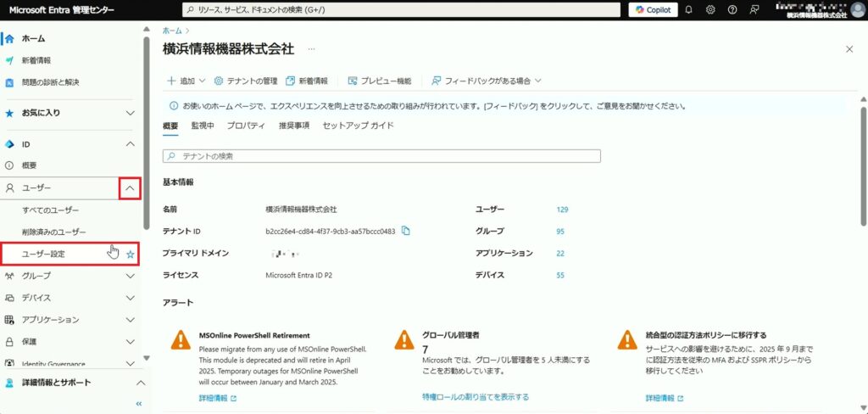868x414 pixels.
Task: Click the ホーム breadcrumb link
Action: (x=172, y=31)
